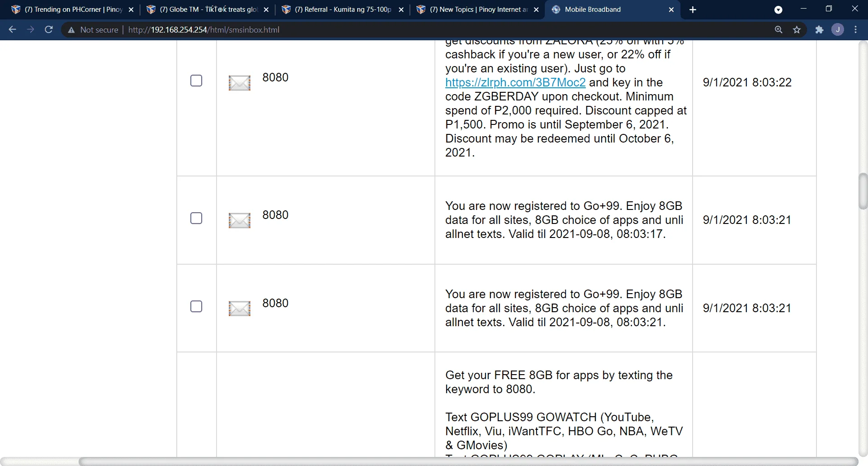Close the Globe TM TikTok treats tab

click(x=266, y=10)
